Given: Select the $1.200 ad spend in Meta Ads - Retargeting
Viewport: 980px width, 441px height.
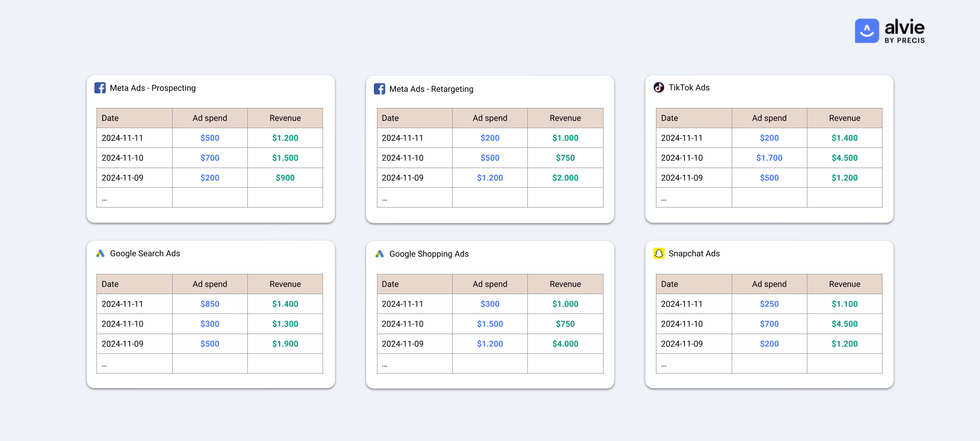Looking at the screenshot, I should (490, 178).
